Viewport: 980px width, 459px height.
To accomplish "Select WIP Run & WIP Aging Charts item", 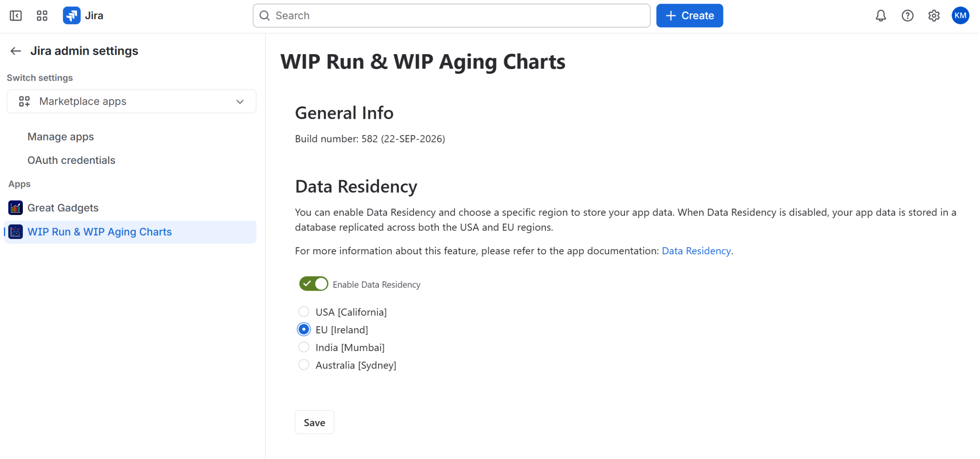I will (x=131, y=232).
